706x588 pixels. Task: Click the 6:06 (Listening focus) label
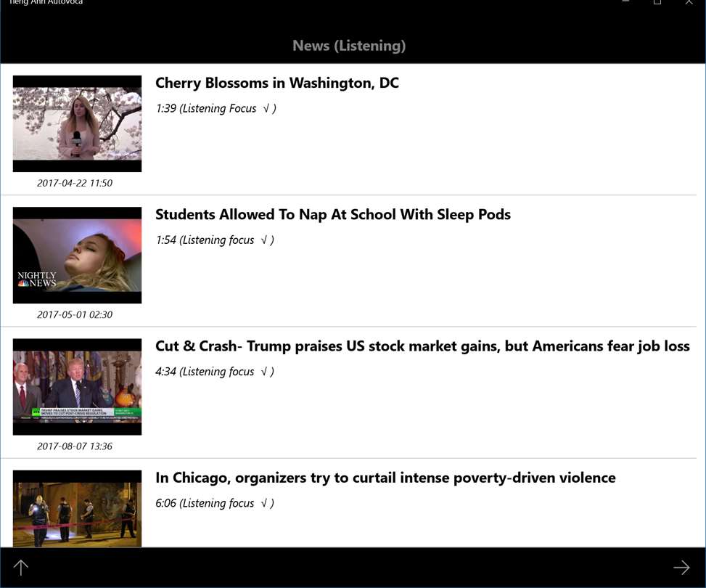[215, 503]
